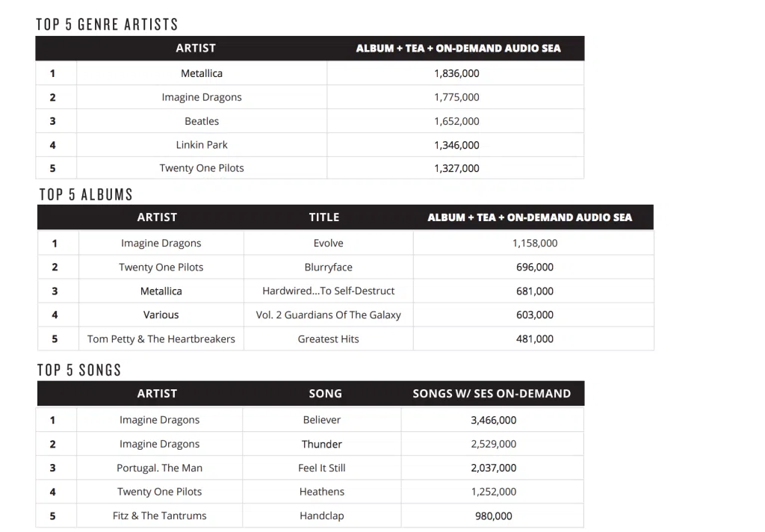Image resolution: width=765 pixels, height=532 pixels.
Task: Click the Linkin Park artist cell
Action: pos(202,145)
